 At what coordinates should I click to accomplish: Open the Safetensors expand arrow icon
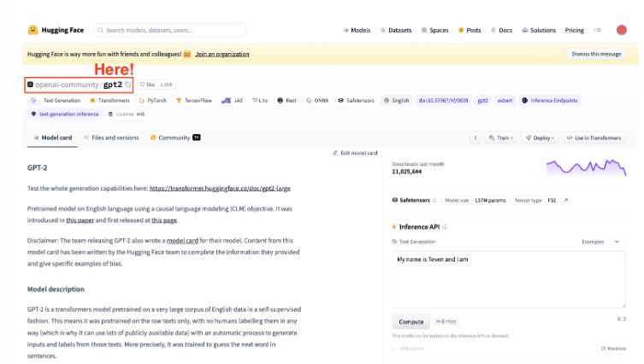pyautogui.click(x=566, y=200)
